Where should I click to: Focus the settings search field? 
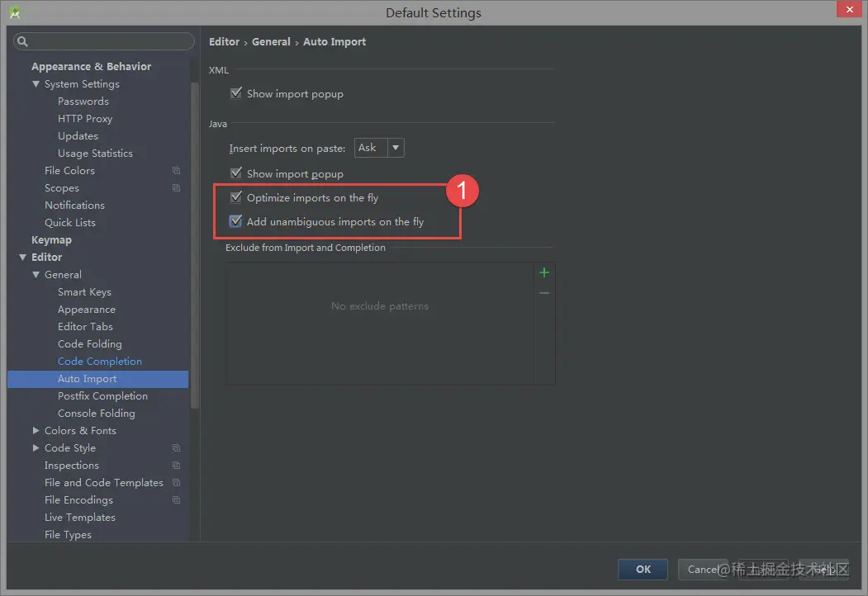[104, 41]
